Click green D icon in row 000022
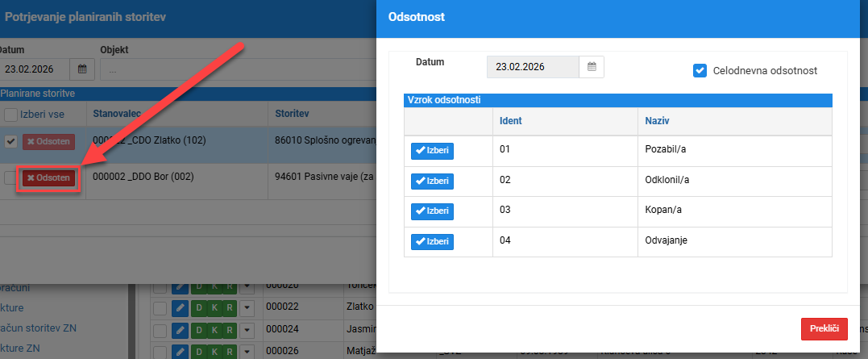The height and width of the screenshot is (359, 868). coord(198,308)
